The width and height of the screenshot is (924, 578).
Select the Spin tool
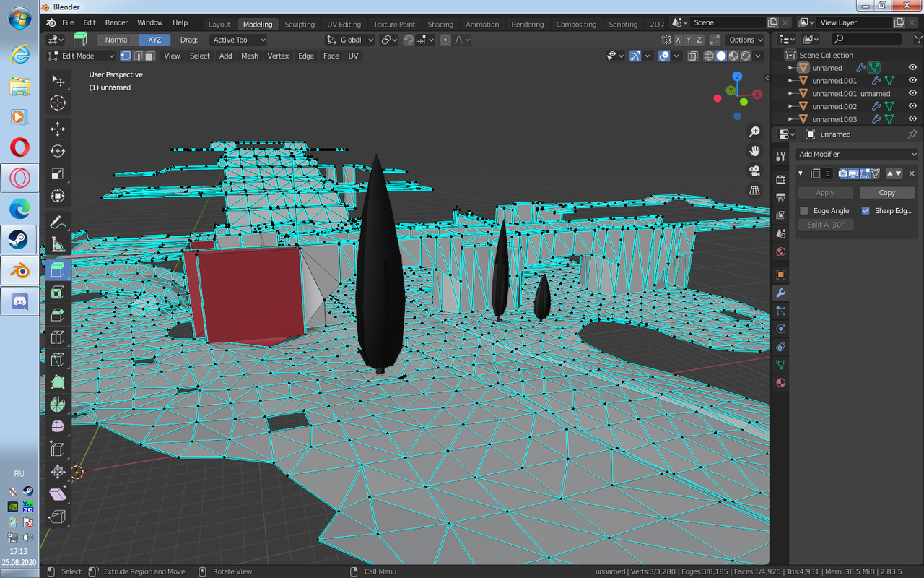click(x=58, y=405)
